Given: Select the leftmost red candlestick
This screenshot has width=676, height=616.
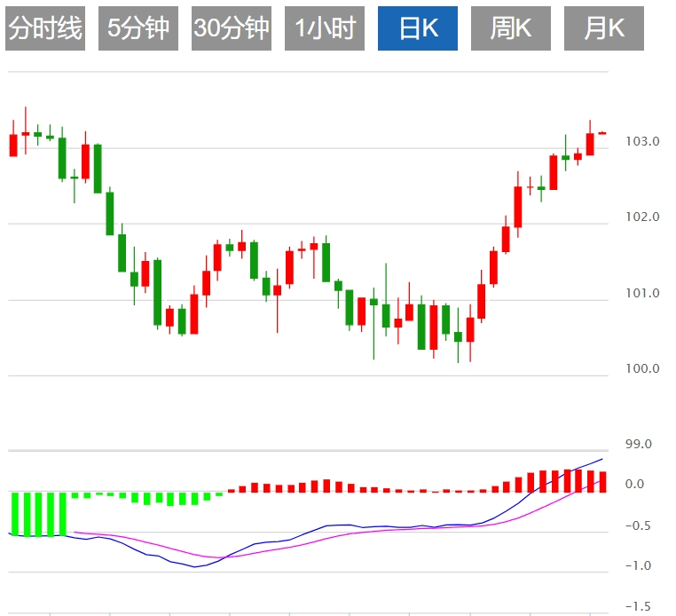Looking at the screenshot, I should pos(13,145).
